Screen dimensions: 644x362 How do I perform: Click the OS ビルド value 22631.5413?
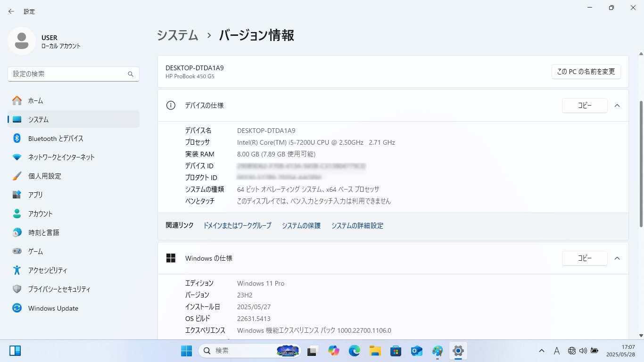[x=254, y=319]
